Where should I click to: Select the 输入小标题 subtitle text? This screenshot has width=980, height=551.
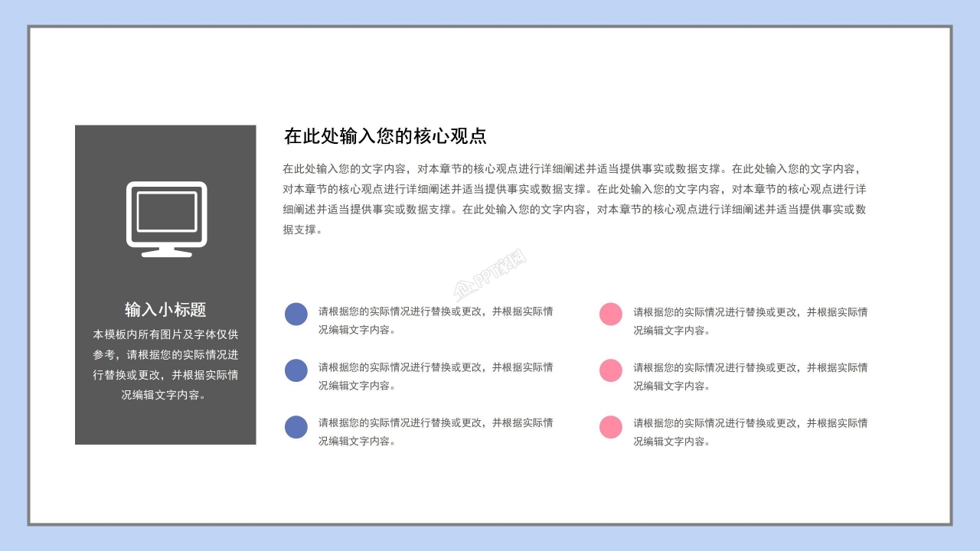(x=165, y=310)
